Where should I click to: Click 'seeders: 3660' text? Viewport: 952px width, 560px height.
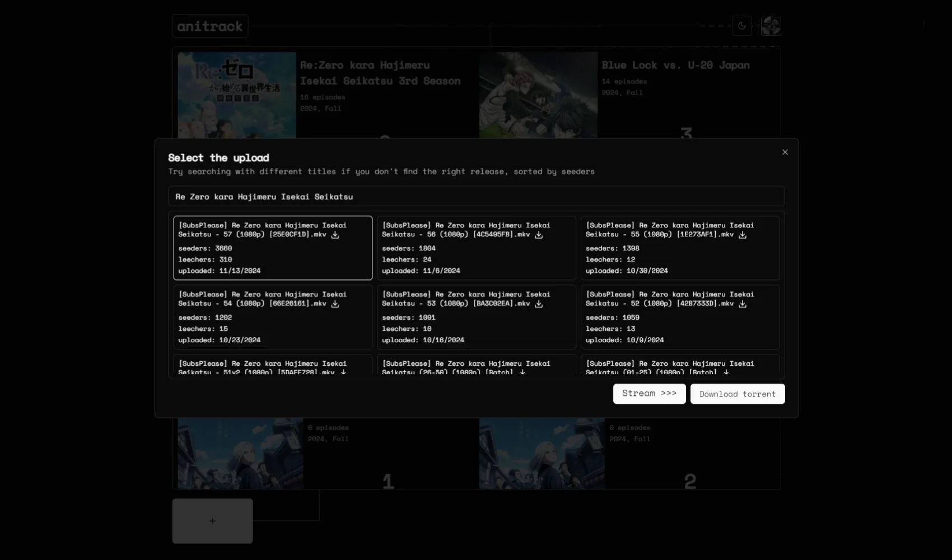point(205,248)
